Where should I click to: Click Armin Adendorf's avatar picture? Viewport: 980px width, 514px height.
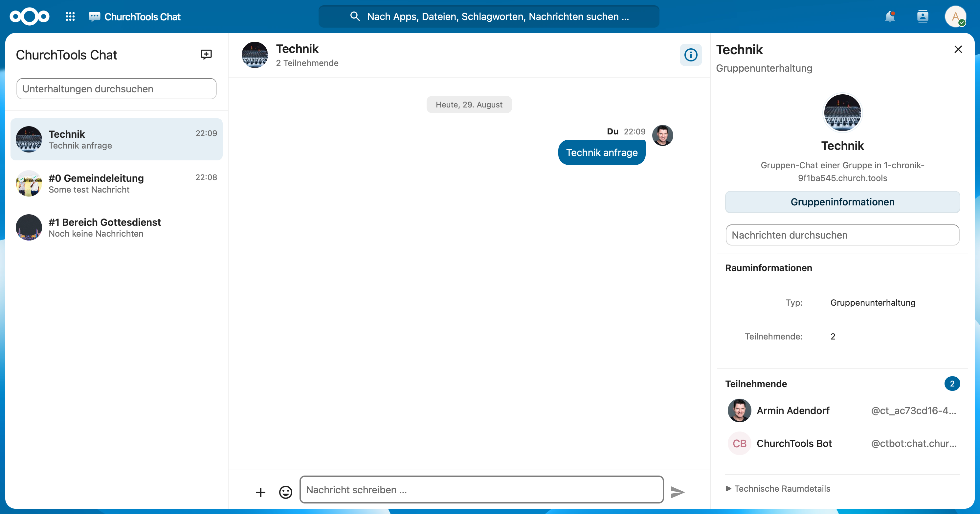pos(739,410)
